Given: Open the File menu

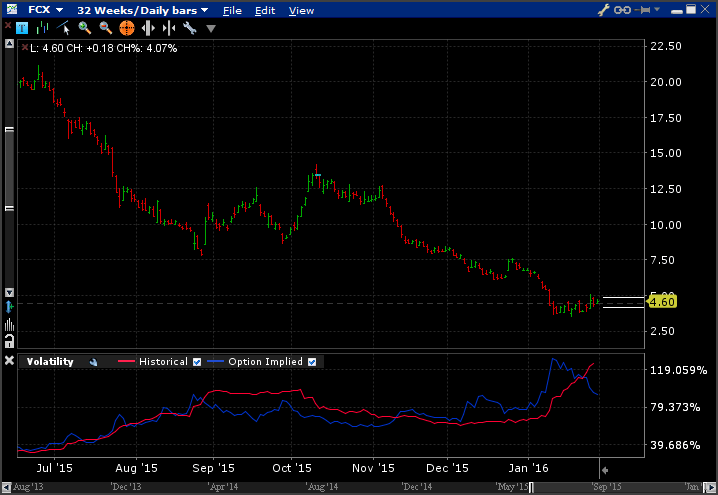Looking at the screenshot, I should coord(232,10).
